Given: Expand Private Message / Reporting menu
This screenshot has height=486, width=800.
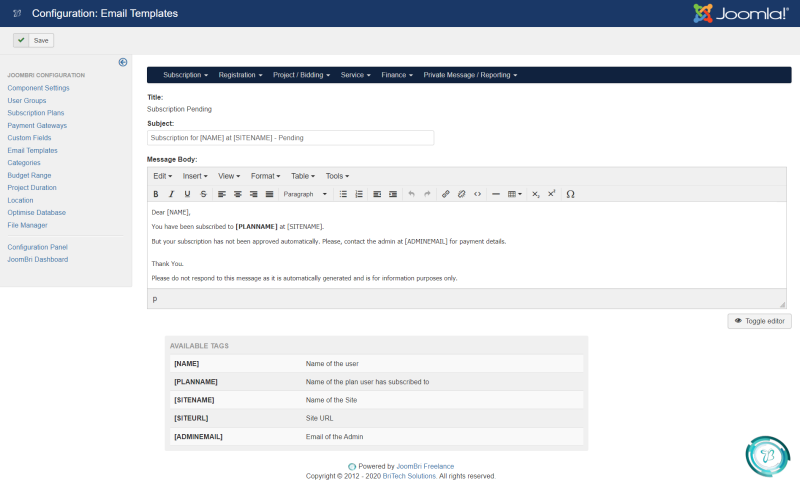Looking at the screenshot, I should [x=470, y=75].
